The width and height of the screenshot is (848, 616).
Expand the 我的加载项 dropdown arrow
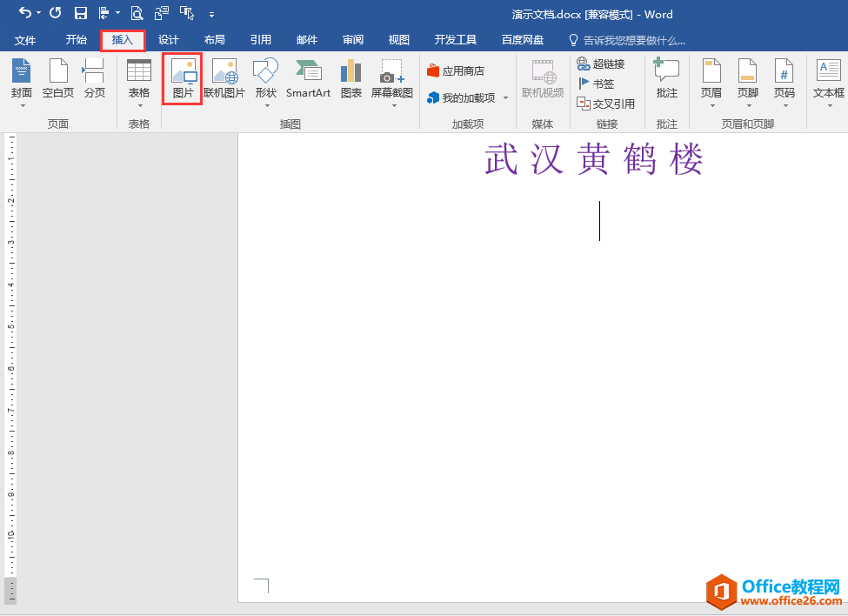coord(504,97)
